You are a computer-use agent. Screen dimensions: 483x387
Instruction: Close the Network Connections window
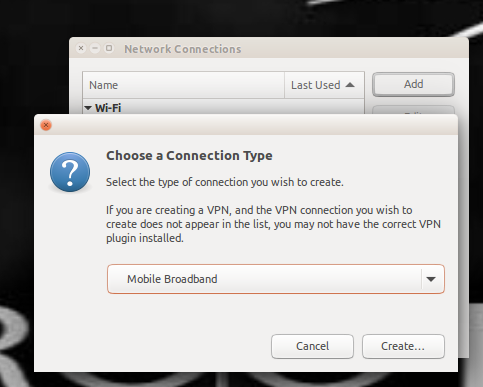[81, 48]
